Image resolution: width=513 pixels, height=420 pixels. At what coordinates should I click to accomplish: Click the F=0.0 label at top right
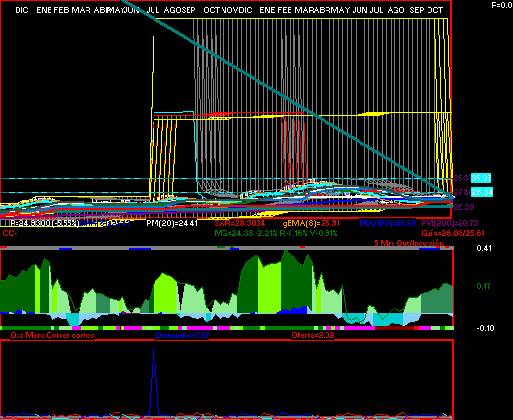coord(502,5)
